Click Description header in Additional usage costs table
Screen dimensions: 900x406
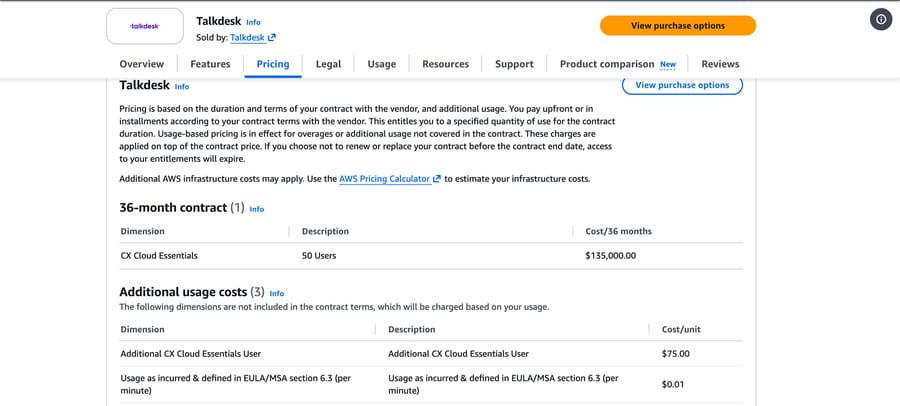pos(412,330)
